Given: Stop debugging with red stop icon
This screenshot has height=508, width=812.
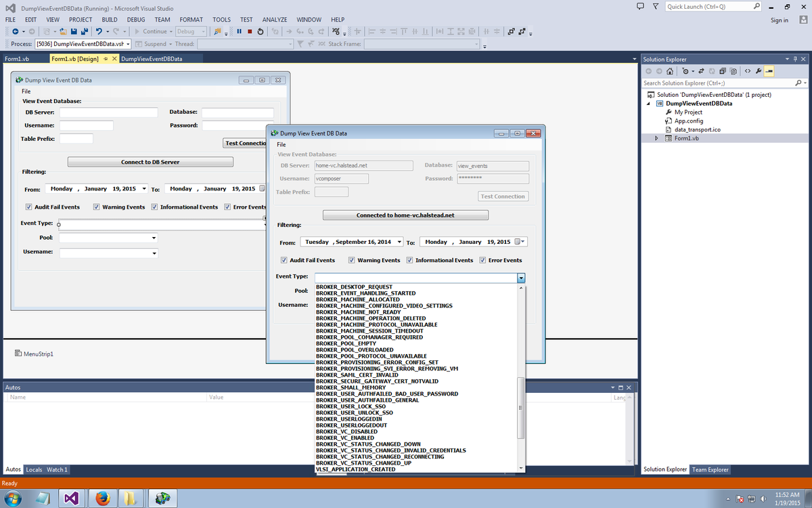Looking at the screenshot, I should click(x=250, y=31).
